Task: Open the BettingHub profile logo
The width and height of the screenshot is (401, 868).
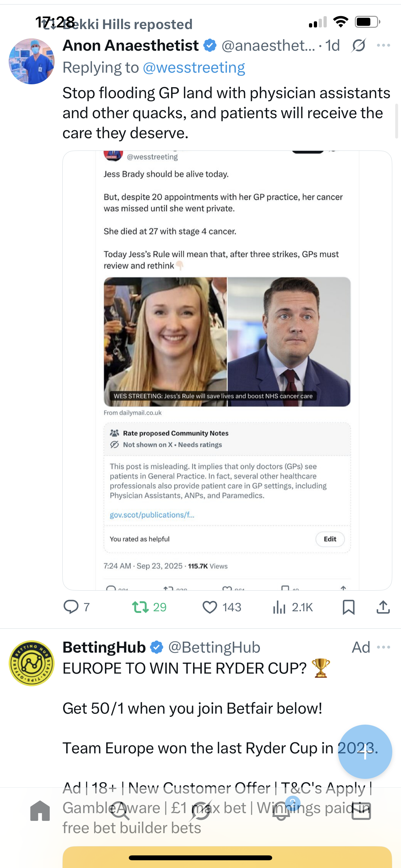Action: [x=32, y=663]
